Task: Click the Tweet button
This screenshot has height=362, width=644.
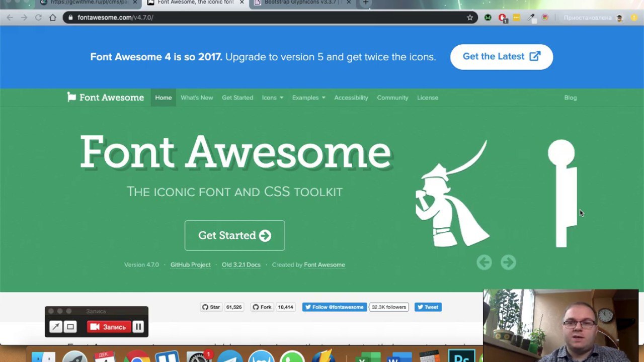Action: [428, 307]
